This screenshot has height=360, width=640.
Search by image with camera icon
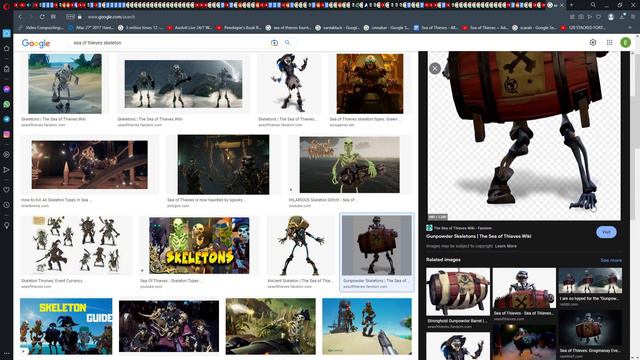(274, 43)
